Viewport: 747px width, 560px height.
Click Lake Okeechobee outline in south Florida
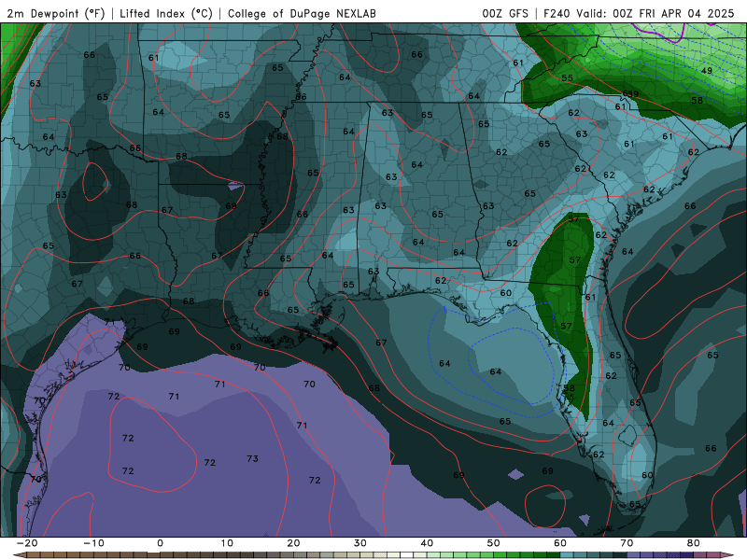point(627,434)
